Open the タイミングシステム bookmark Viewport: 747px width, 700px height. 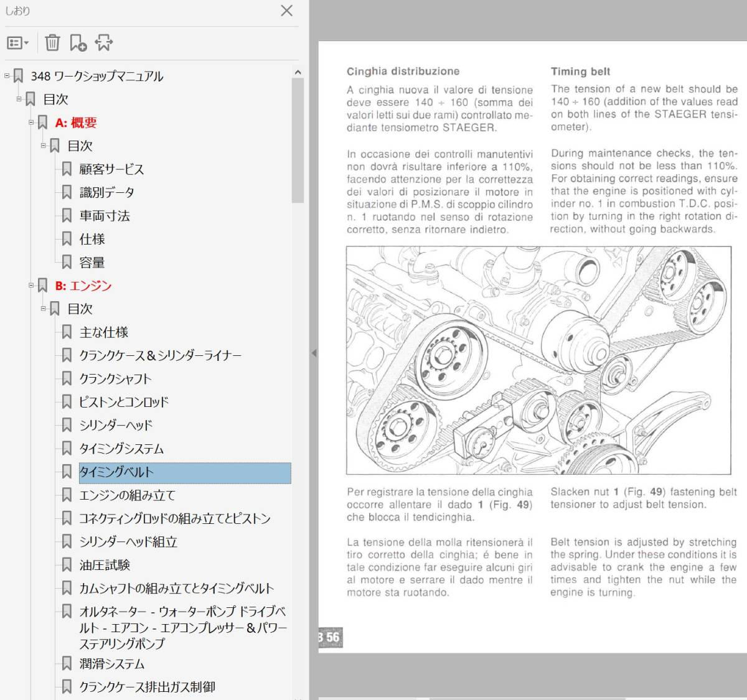pyautogui.click(x=121, y=449)
